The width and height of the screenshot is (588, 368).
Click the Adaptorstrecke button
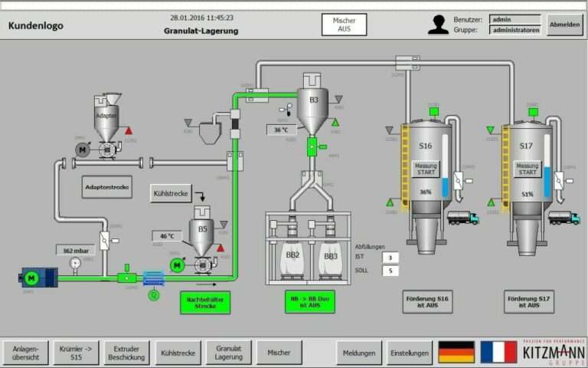(107, 187)
